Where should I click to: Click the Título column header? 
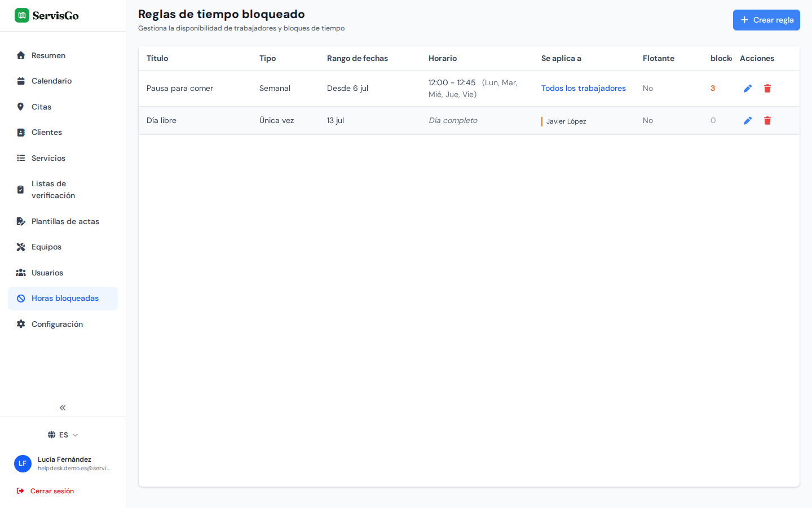point(157,58)
